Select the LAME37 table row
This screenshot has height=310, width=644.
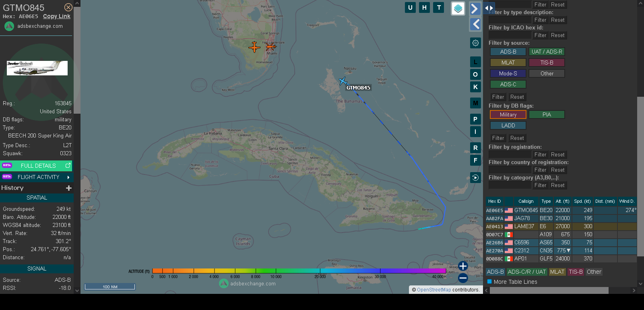pyautogui.click(x=561, y=226)
